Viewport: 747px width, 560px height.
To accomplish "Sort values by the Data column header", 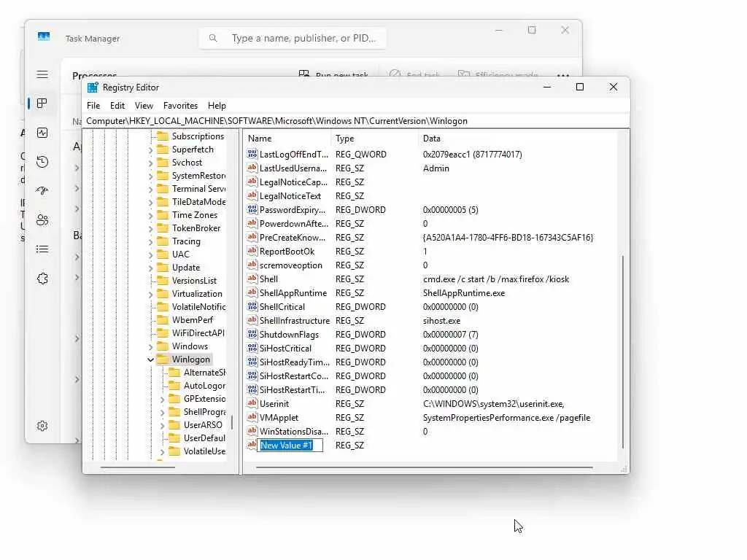I will (x=518, y=138).
